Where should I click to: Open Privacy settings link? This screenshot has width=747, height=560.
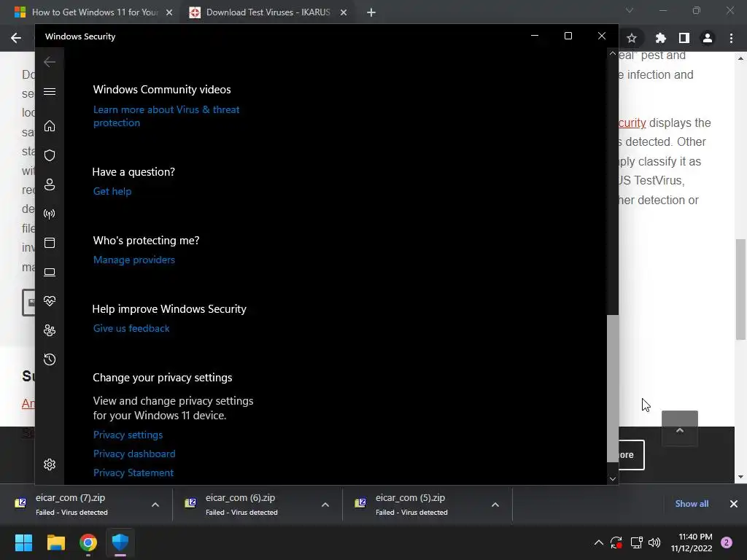[x=128, y=435]
